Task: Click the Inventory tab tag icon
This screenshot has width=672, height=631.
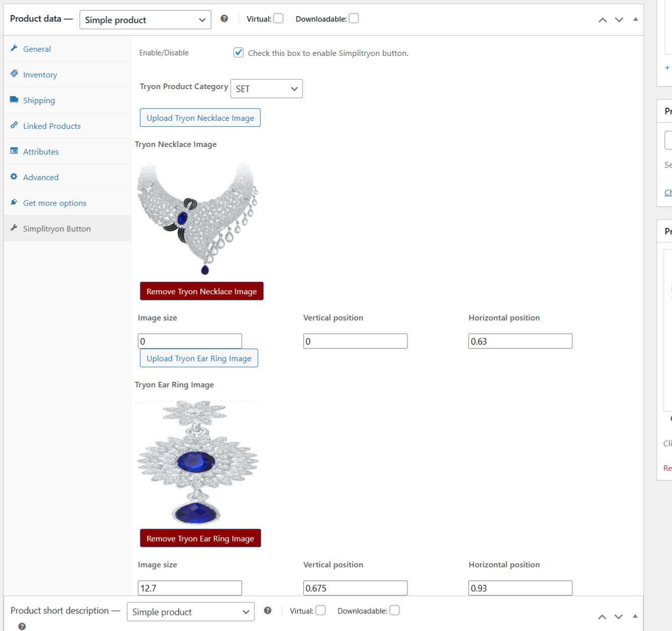Action: (x=14, y=73)
